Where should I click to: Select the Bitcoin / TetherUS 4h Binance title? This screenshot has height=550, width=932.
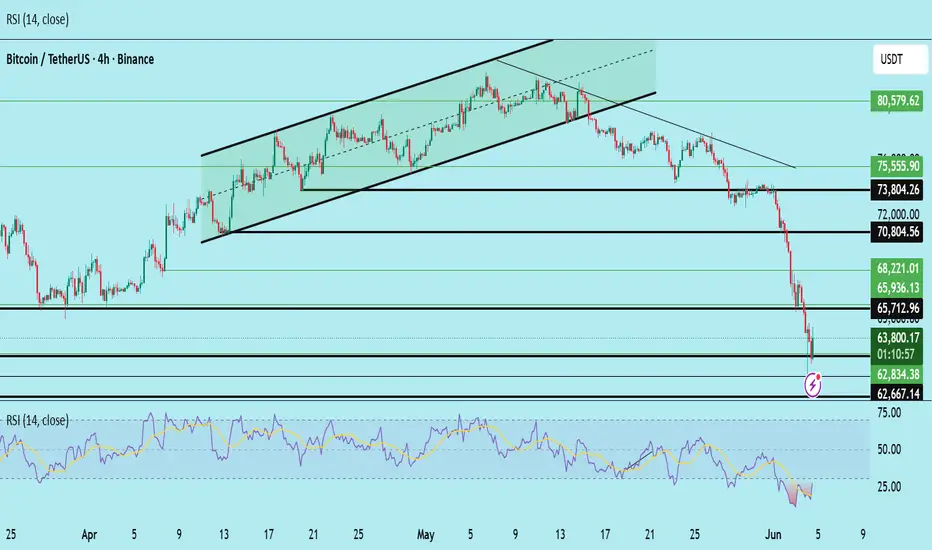80,59
